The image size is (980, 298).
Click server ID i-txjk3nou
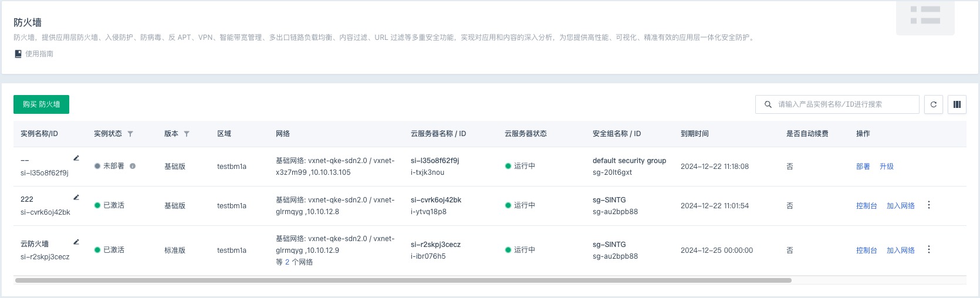pyautogui.click(x=427, y=172)
